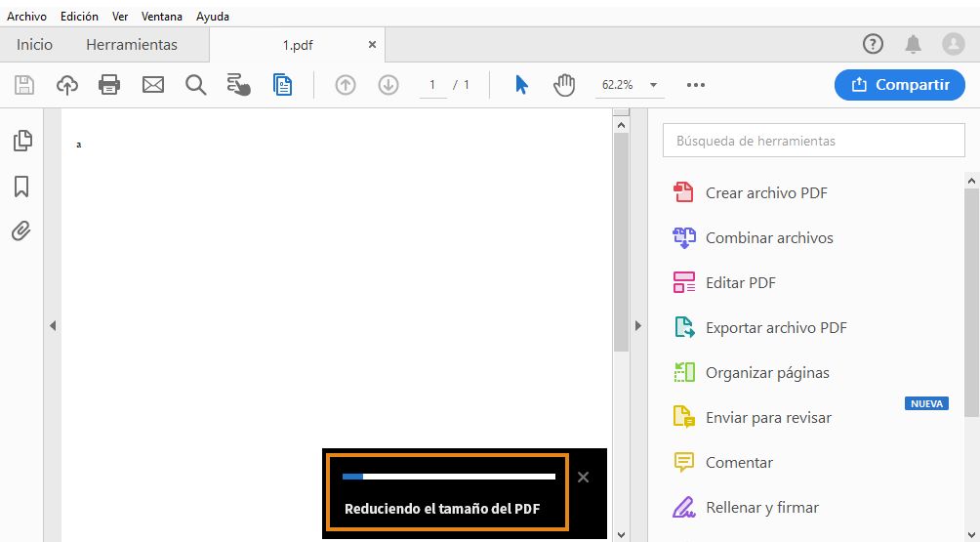Close the 1.pdf tab
The image size is (980, 542).
372,44
